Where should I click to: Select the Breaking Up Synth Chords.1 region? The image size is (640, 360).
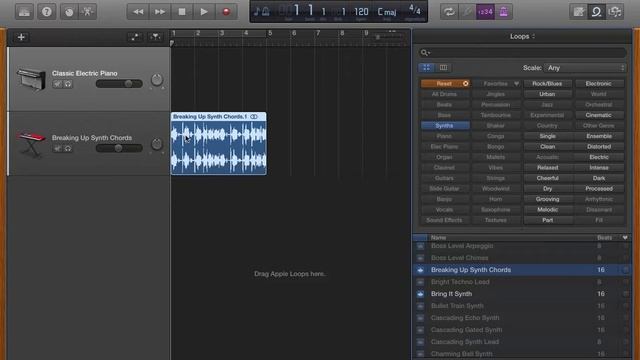click(219, 144)
